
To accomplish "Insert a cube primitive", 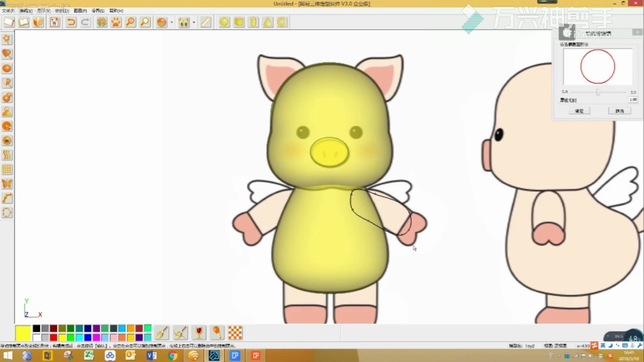I will [x=239, y=22].
